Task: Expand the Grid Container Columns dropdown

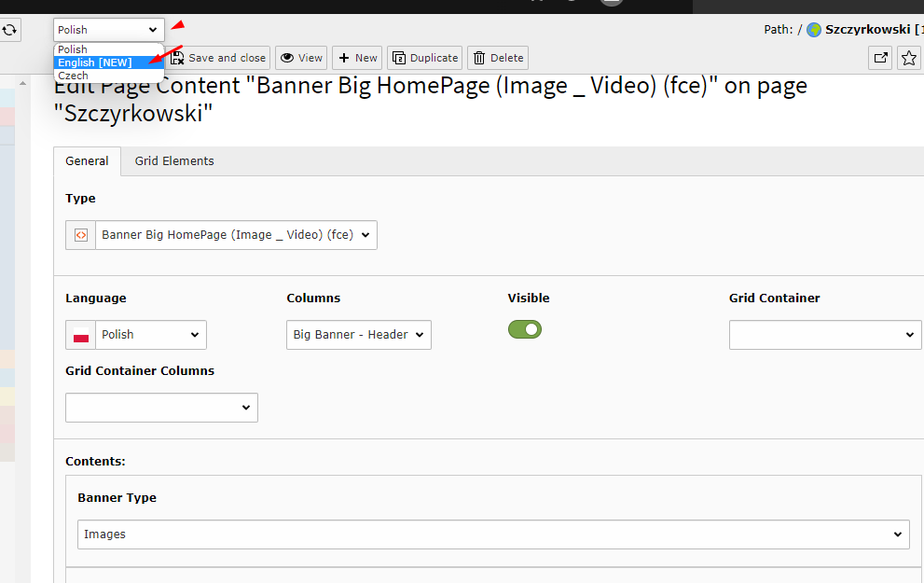Action: point(161,408)
